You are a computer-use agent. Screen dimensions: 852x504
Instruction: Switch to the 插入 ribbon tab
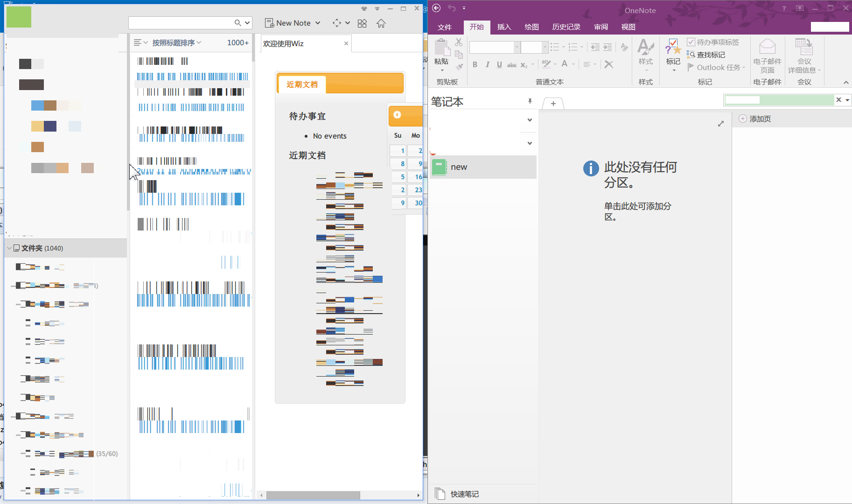504,27
